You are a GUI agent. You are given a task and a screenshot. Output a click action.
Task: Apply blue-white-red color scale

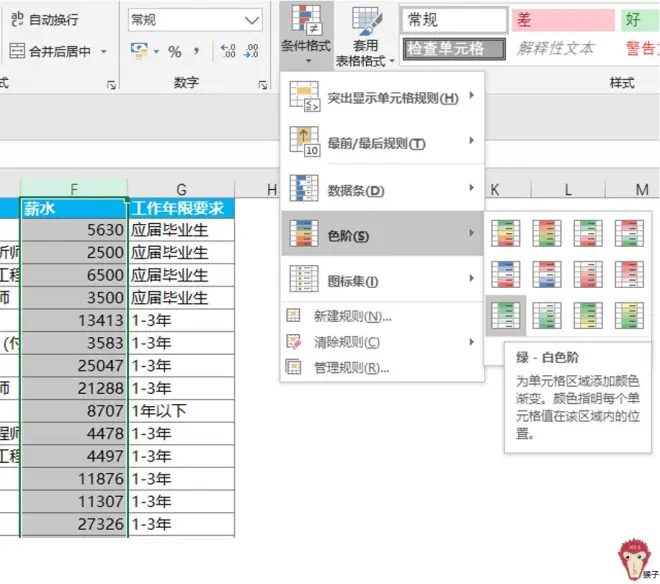pyautogui.click(x=506, y=274)
